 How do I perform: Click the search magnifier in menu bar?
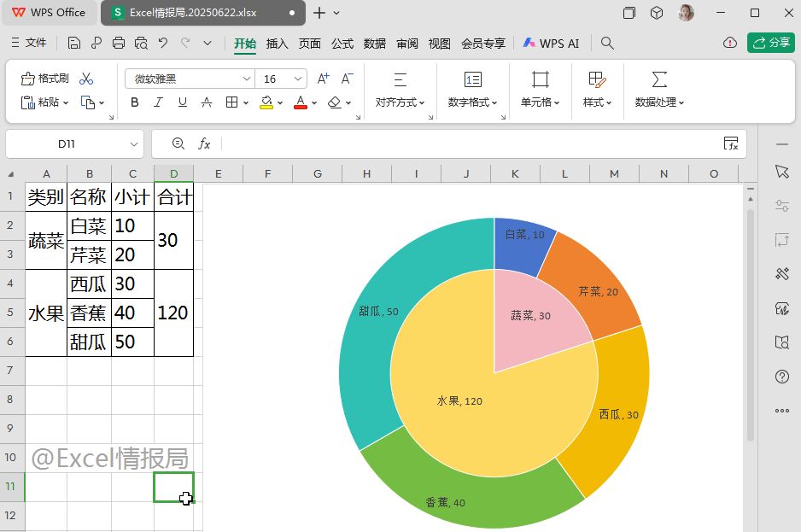pyautogui.click(x=607, y=43)
